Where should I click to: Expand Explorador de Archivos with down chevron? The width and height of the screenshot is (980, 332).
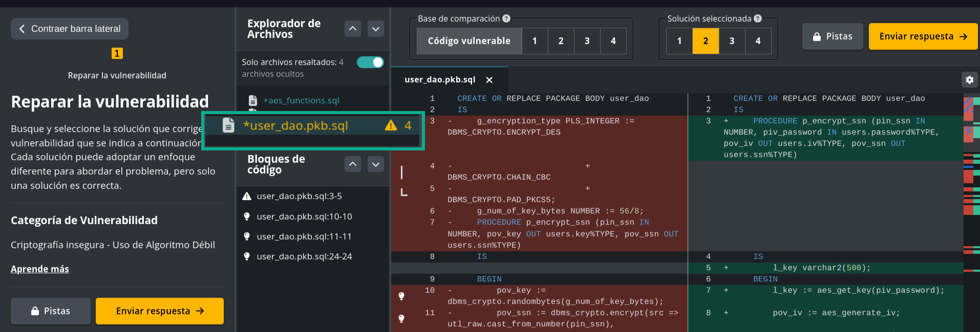click(x=376, y=29)
